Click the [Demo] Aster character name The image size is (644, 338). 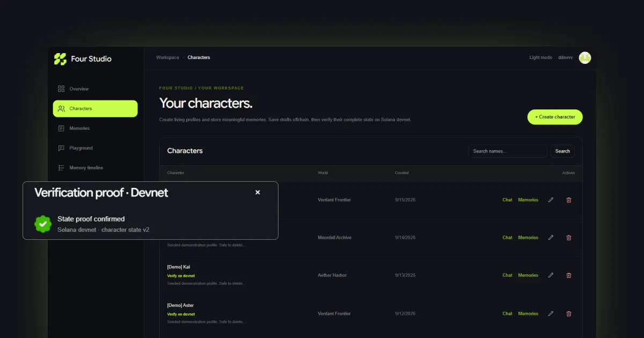[180, 306]
